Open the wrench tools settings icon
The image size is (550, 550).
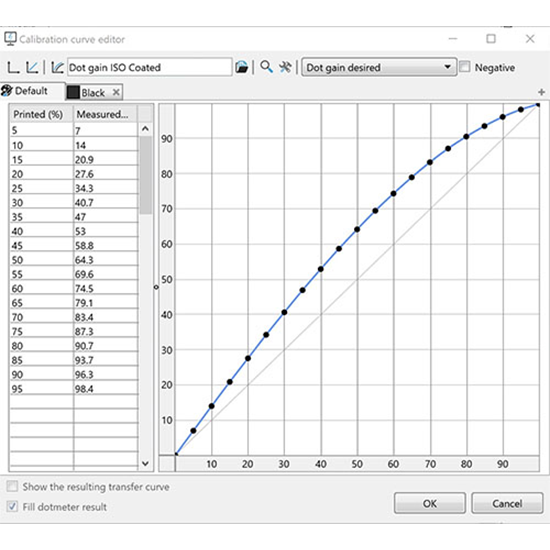(x=285, y=67)
